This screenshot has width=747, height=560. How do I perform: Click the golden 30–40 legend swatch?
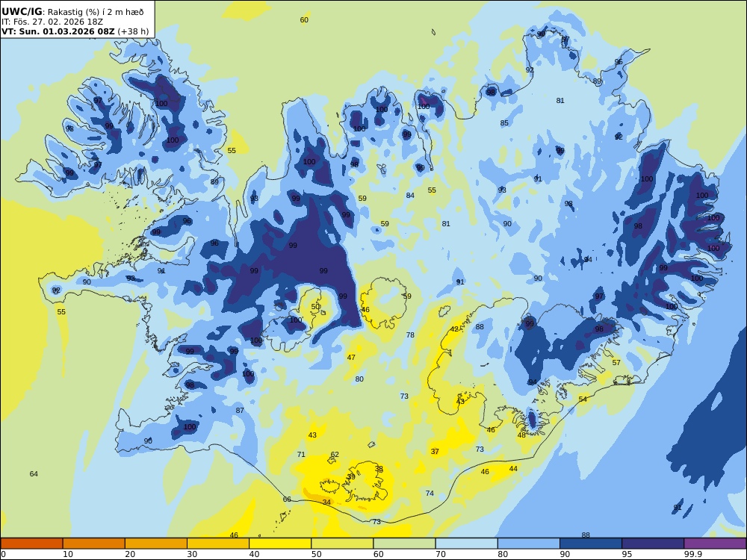[218, 544]
